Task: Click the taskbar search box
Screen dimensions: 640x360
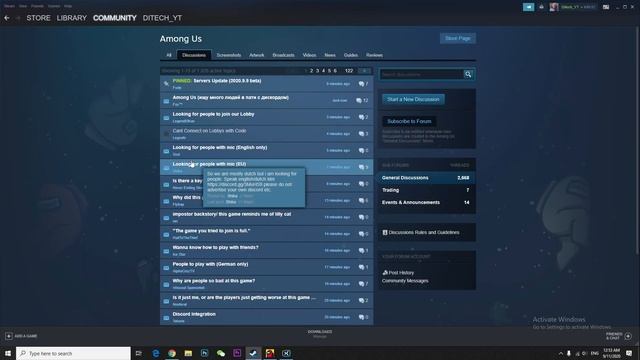Action: coord(73,353)
